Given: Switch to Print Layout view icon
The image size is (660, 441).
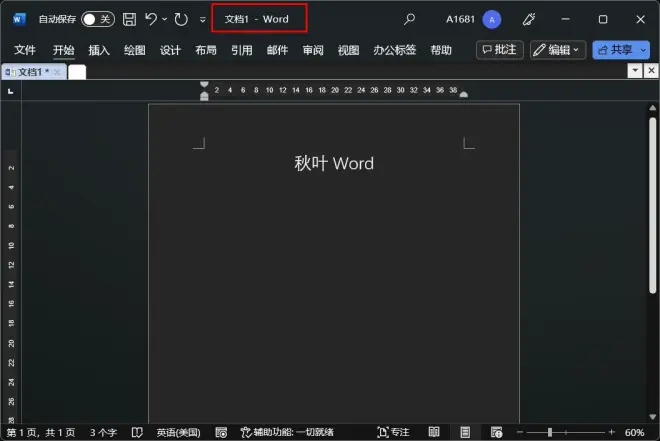Looking at the screenshot, I should [x=465, y=432].
